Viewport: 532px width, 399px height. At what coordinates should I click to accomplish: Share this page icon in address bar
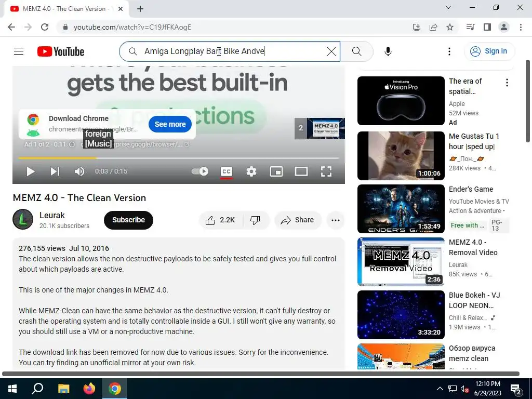tap(433, 27)
